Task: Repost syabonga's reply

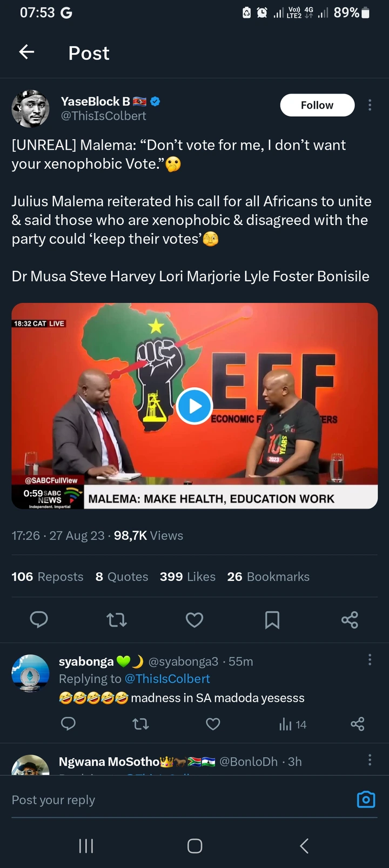Action: coord(141,724)
